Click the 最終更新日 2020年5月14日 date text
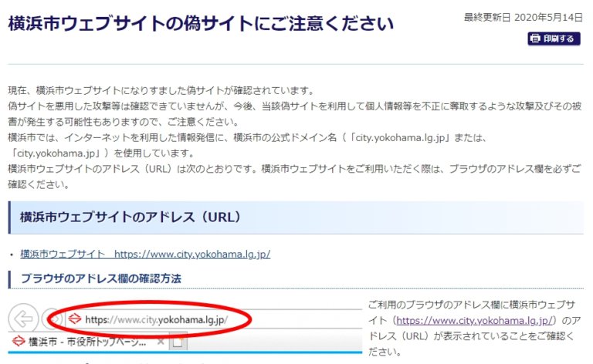593x364 pixels. [524, 18]
